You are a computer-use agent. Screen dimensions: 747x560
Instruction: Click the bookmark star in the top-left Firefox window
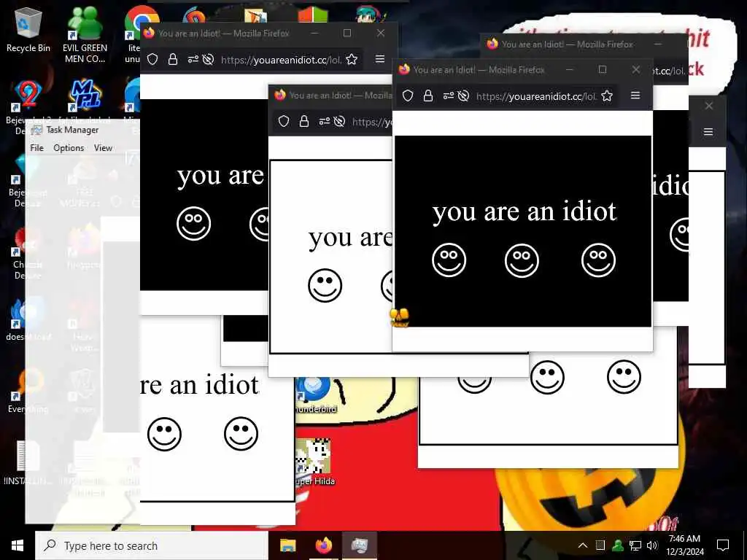(352, 60)
